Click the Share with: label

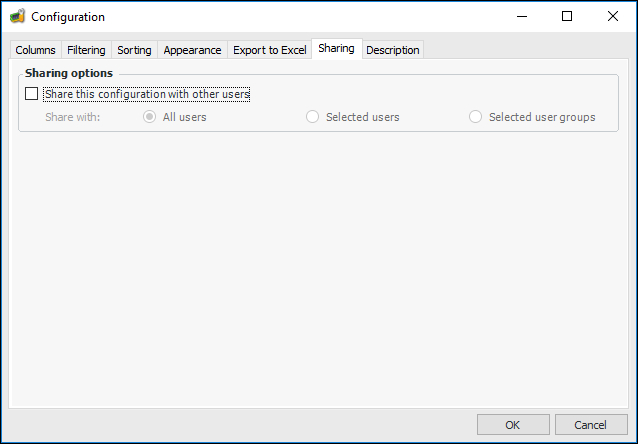(x=72, y=117)
